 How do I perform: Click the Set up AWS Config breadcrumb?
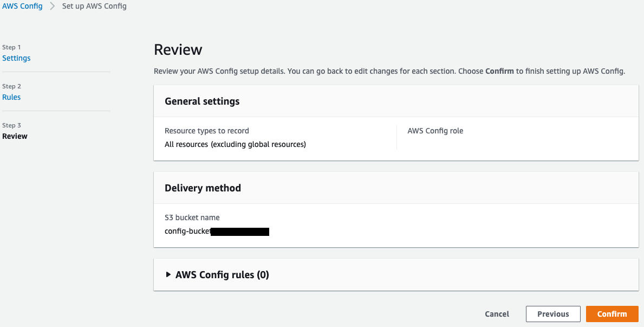tap(94, 7)
